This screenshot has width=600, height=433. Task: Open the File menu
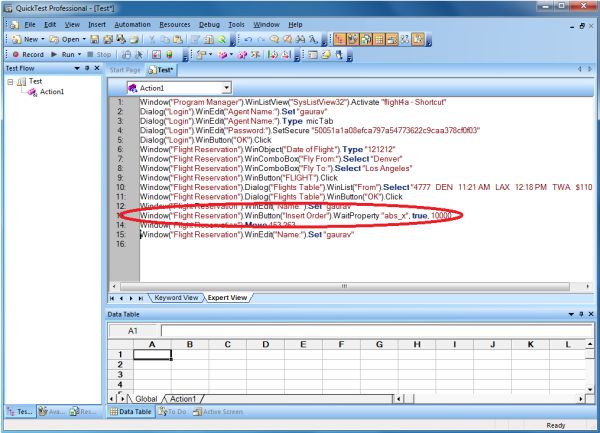pyautogui.click(x=30, y=24)
